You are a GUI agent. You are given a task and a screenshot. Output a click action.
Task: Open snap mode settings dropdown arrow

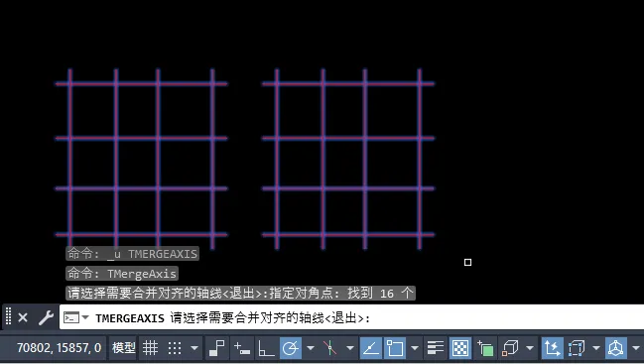[x=194, y=348]
